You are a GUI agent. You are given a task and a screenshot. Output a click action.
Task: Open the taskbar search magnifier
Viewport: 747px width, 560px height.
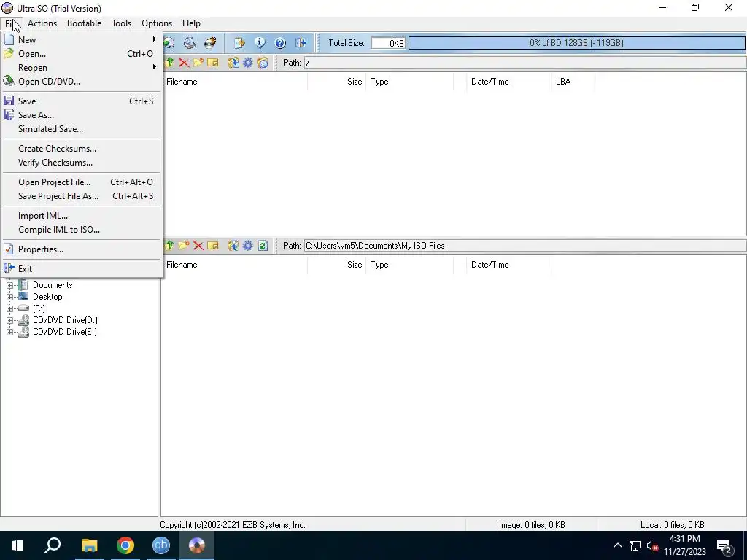(x=53, y=545)
